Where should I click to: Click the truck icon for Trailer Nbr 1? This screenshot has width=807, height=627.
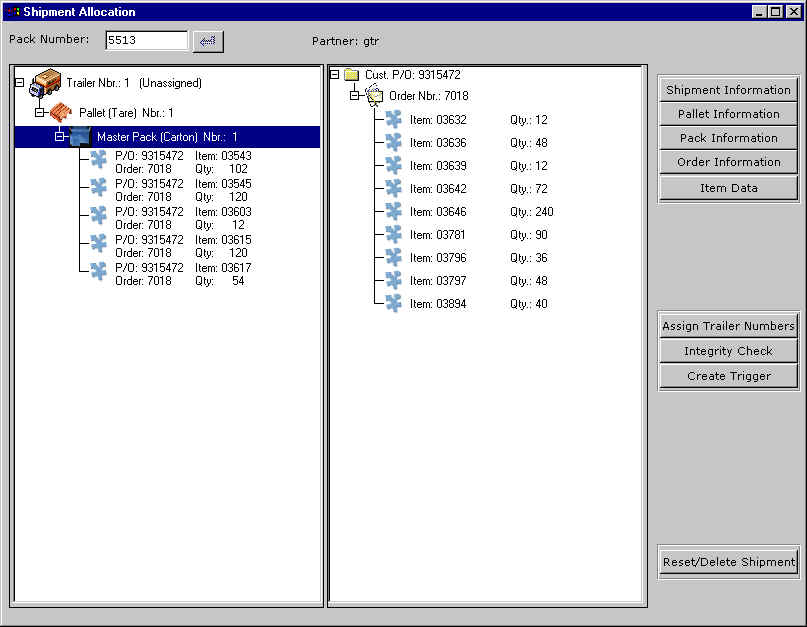click(46, 84)
